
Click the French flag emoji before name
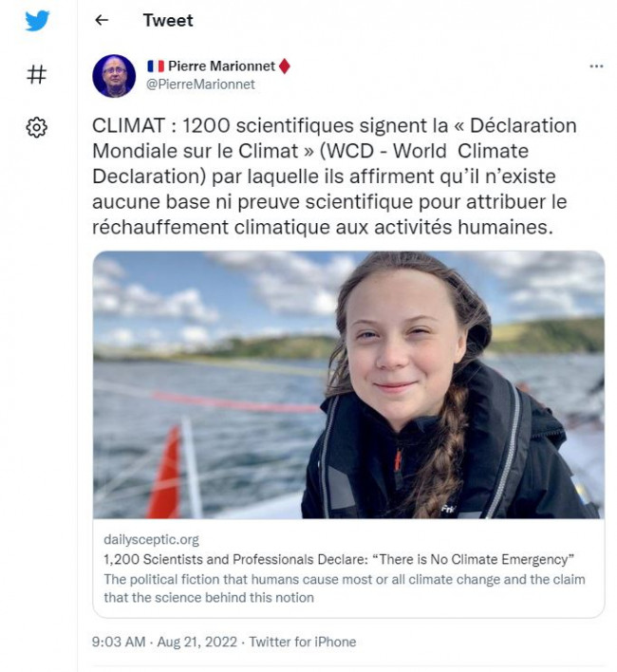point(156,66)
